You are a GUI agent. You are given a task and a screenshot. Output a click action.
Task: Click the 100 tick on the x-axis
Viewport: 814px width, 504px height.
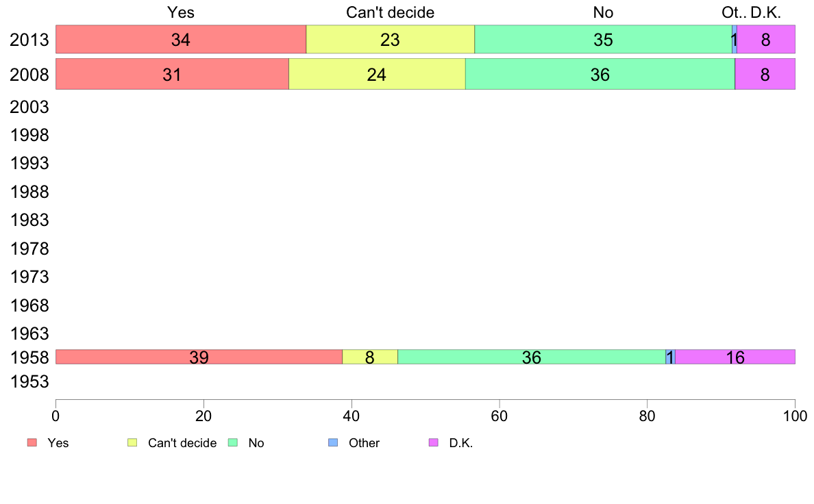pos(795,416)
